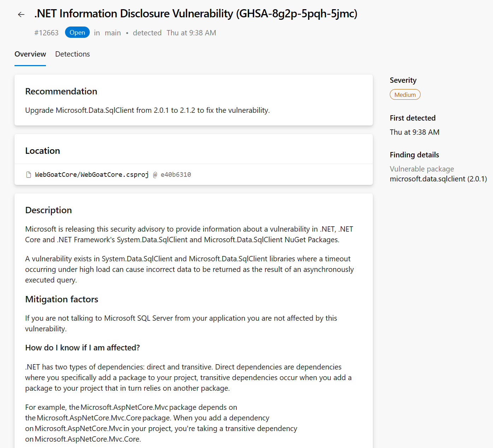Open the WebGoatCore/WebGoatCore.csproj file link

[92, 175]
